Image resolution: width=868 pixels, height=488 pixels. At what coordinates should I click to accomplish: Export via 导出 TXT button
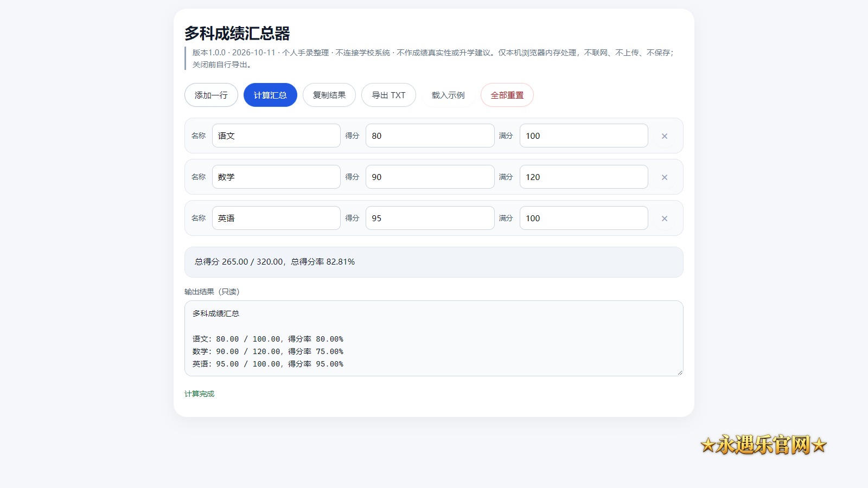pos(388,95)
